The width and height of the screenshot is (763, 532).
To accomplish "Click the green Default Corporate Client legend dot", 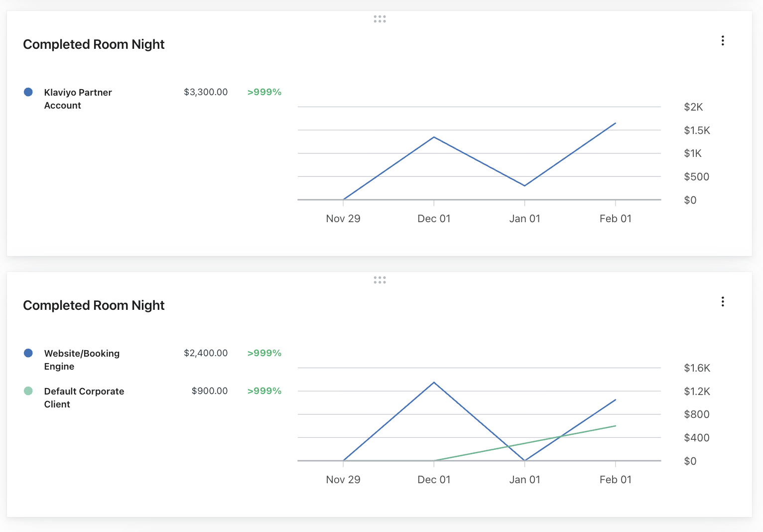I will pyautogui.click(x=28, y=391).
